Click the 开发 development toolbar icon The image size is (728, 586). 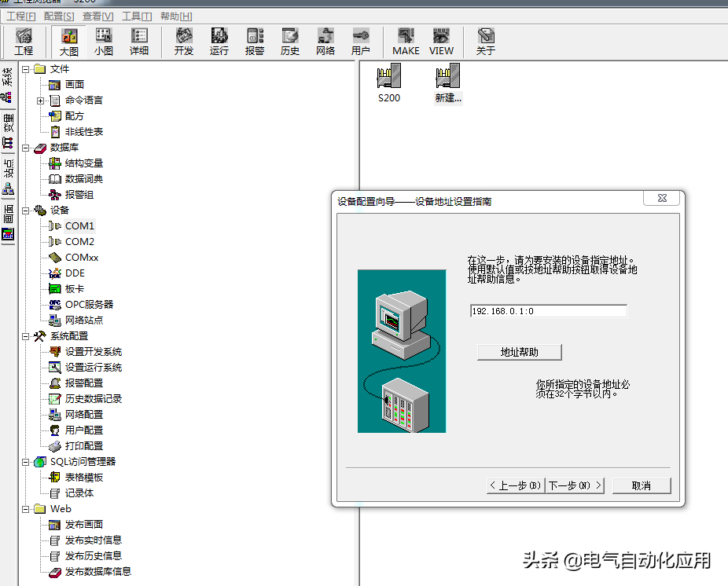[x=184, y=42]
